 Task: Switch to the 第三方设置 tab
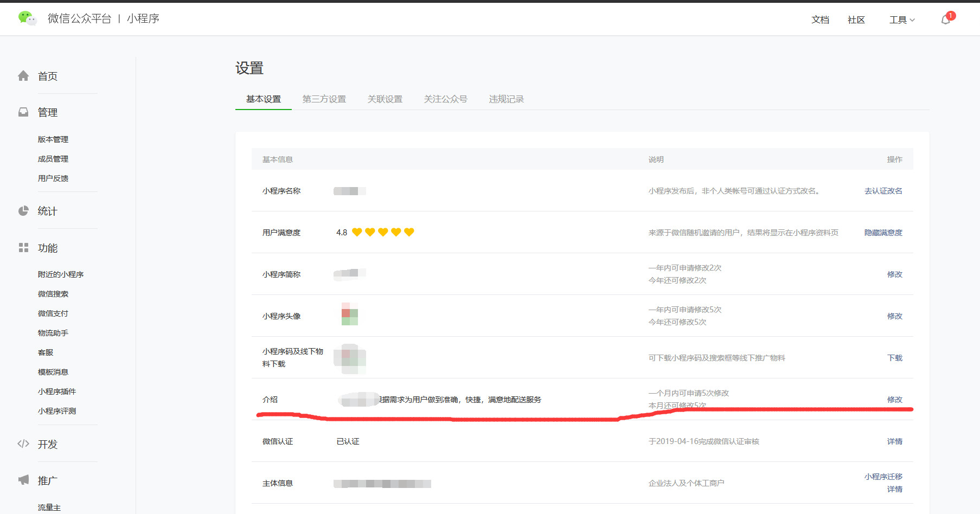click(x=324, y=99)
